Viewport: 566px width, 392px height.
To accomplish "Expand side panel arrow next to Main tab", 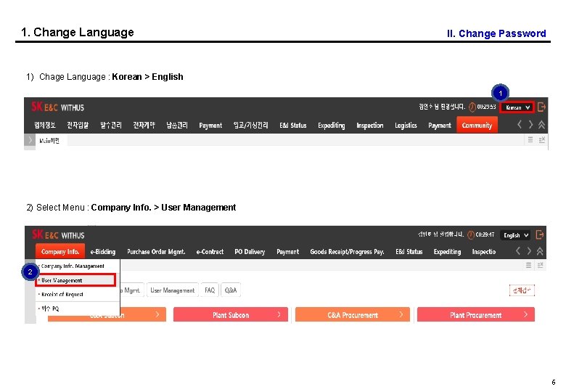I will click(30, 139).
